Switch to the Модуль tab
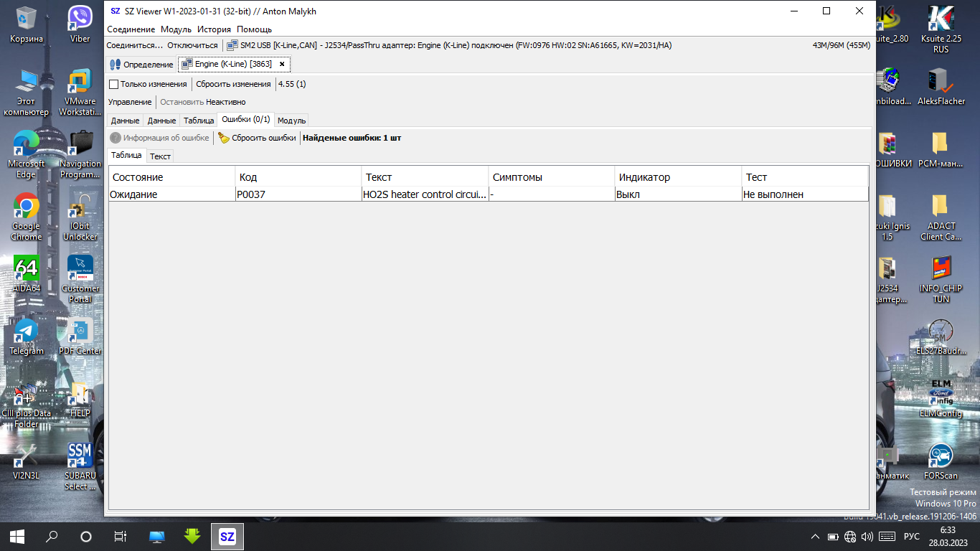This screenshot has height=551, width=980. point(291,121)
